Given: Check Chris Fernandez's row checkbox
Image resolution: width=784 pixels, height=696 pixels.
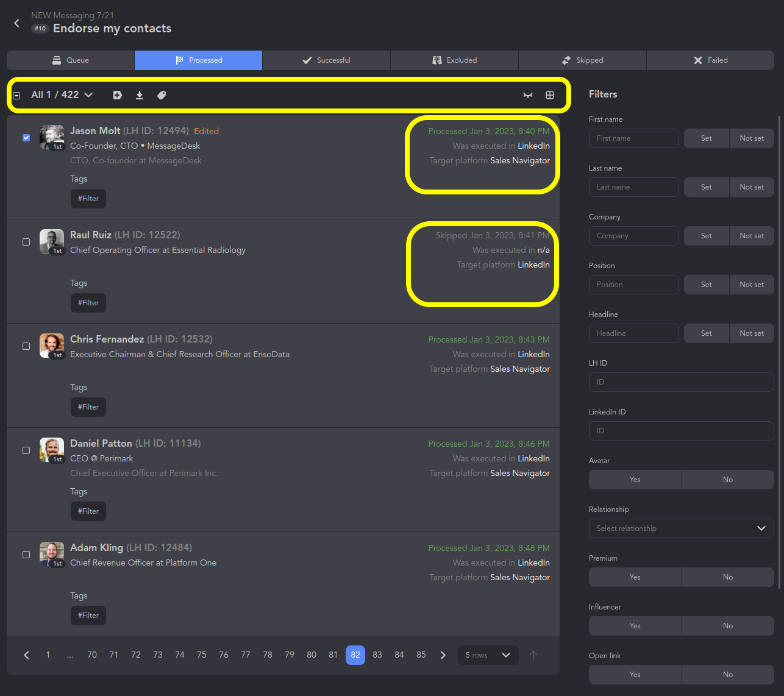Looking at the screenshot, I should [26, 346].
